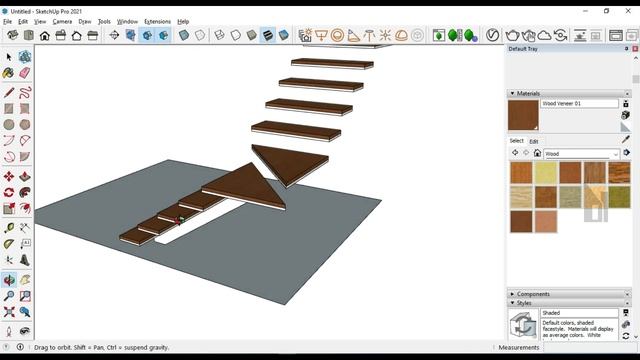This screenshot has height=360, width=640.
Task: Select the Zoom magnifier tool
Action: (x=9, y=296)
